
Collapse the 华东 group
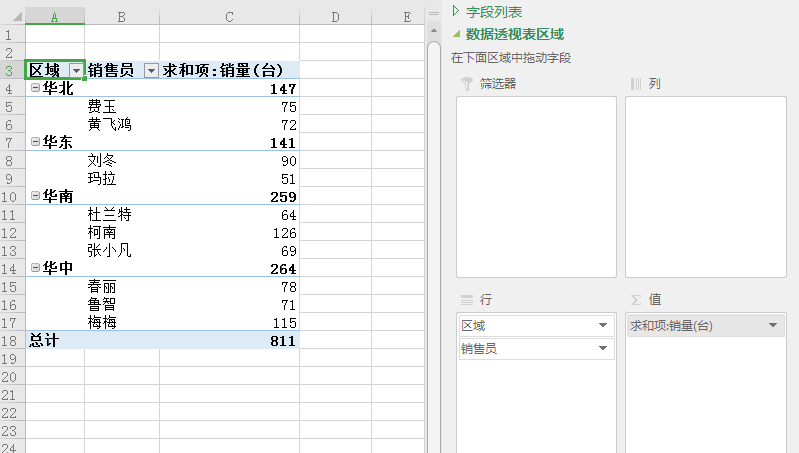[x=35, y=142]
